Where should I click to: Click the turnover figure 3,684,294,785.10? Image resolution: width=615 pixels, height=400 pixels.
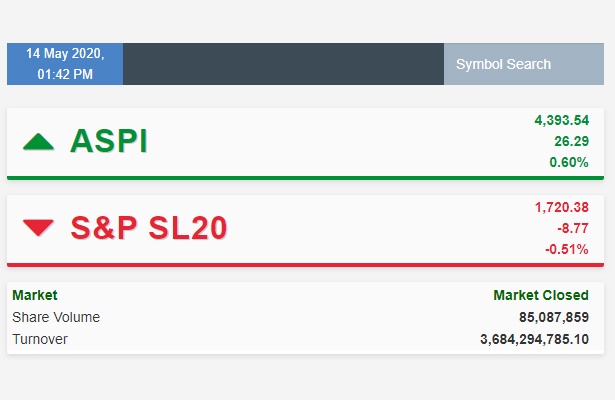pos(535,339)
